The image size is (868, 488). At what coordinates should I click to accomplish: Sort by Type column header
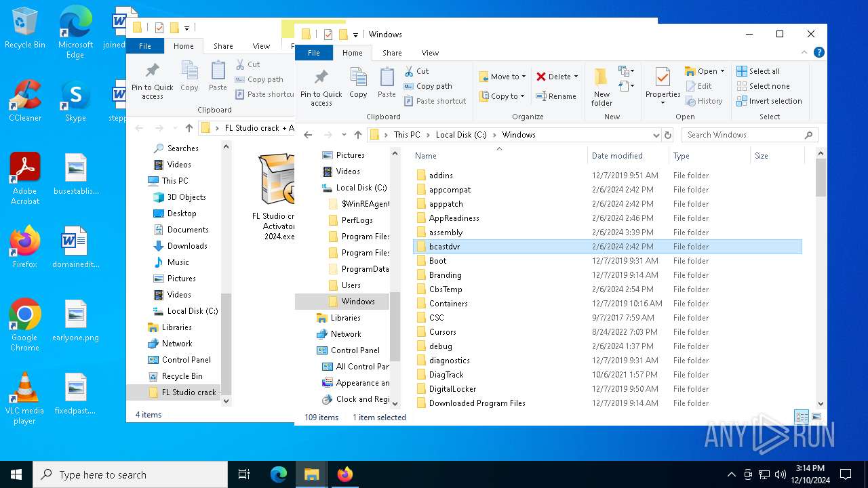click(709, 156)
